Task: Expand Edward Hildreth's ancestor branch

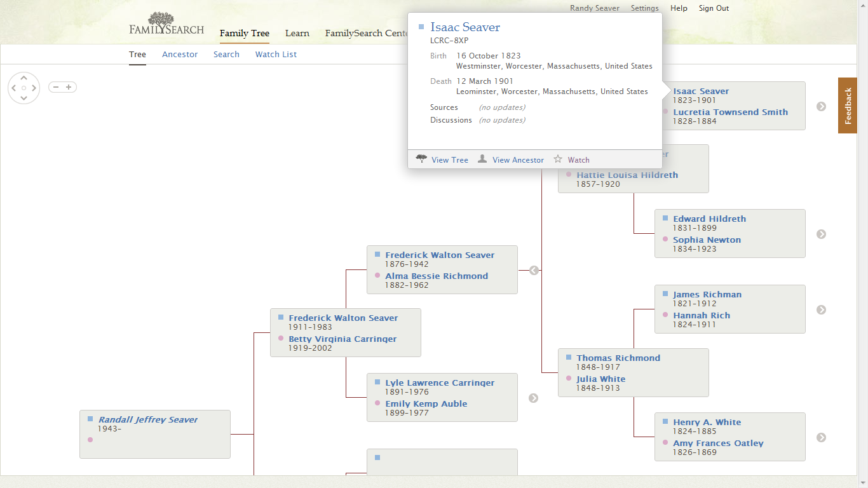Action: coord(821,234)
